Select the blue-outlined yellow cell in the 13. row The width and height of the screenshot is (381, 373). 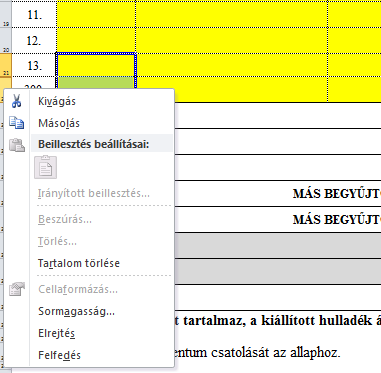click(96, 65)
